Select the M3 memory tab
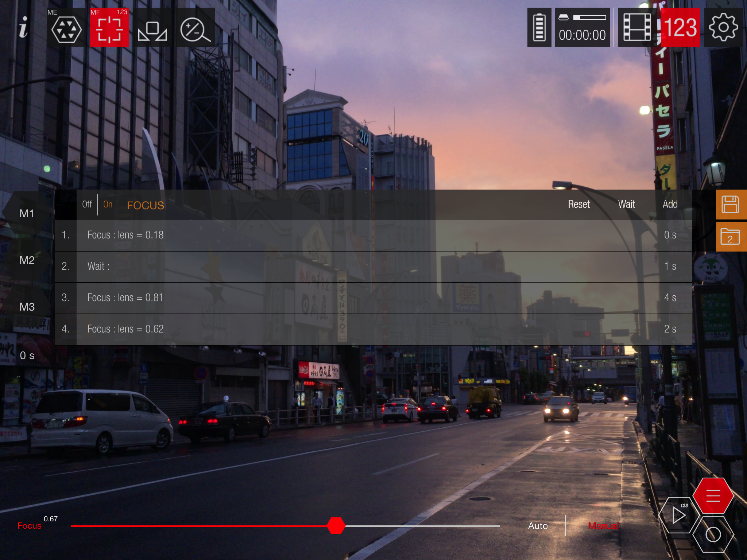Image resolution: width=747 pixels, height=560 pixels. tap(27, 307)
